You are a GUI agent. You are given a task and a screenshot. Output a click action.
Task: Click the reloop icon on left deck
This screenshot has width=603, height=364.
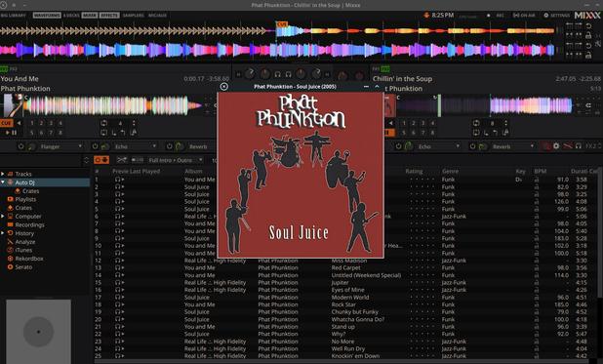point(103,133)
